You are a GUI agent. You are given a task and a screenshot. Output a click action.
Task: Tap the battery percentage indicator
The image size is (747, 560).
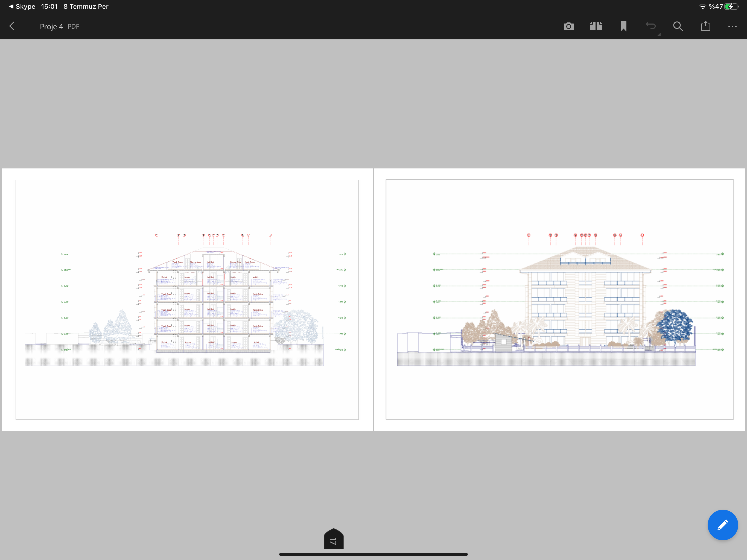click(716, 6)
